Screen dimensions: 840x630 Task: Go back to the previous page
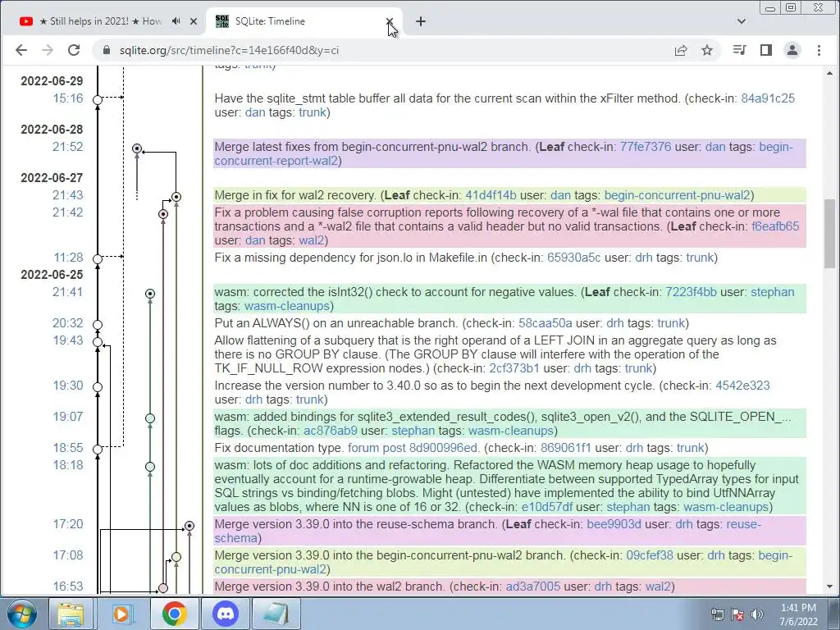click(x=21, y=50)
